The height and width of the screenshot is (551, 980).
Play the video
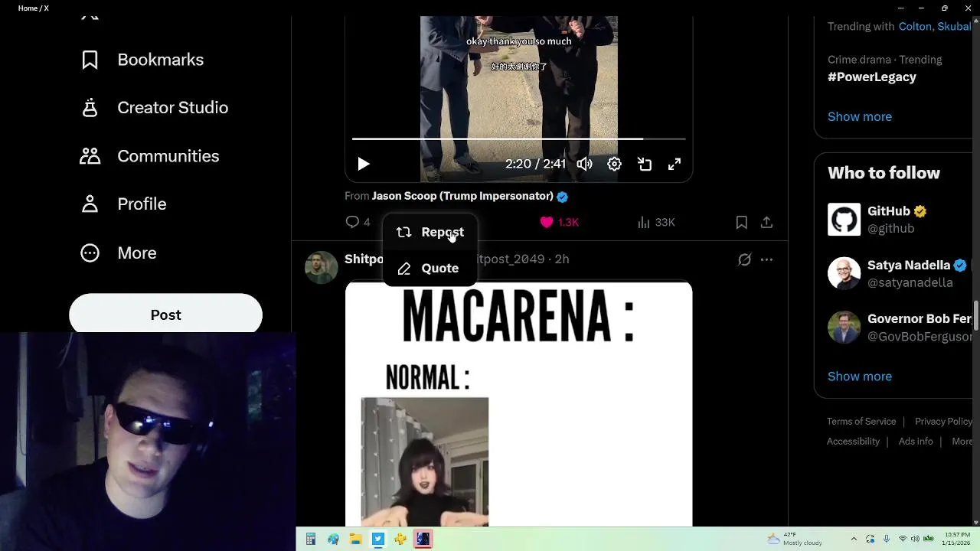(x=364, y=164)
